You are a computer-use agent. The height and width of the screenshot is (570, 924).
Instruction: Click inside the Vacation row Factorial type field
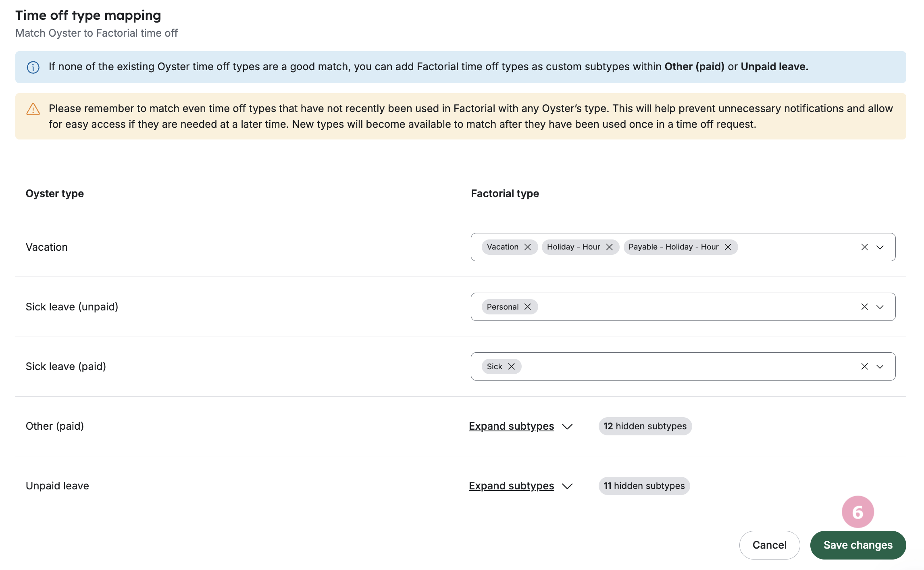683,247
